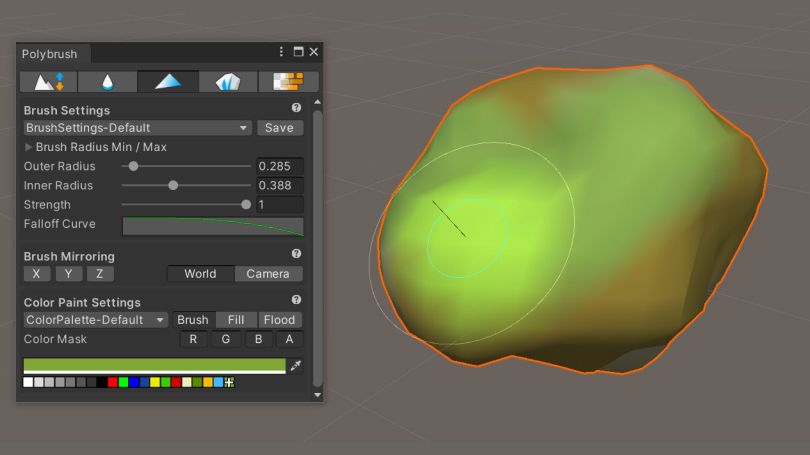Open the ColorPalette-Default dropdown
Screen dimensions: 810x455
(x=96, y=320)
